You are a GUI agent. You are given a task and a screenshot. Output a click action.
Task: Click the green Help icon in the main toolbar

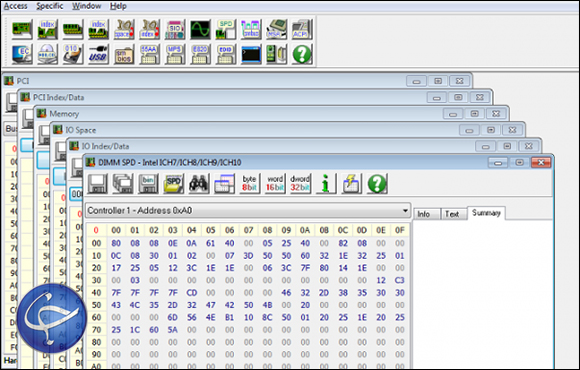point(302,54)
